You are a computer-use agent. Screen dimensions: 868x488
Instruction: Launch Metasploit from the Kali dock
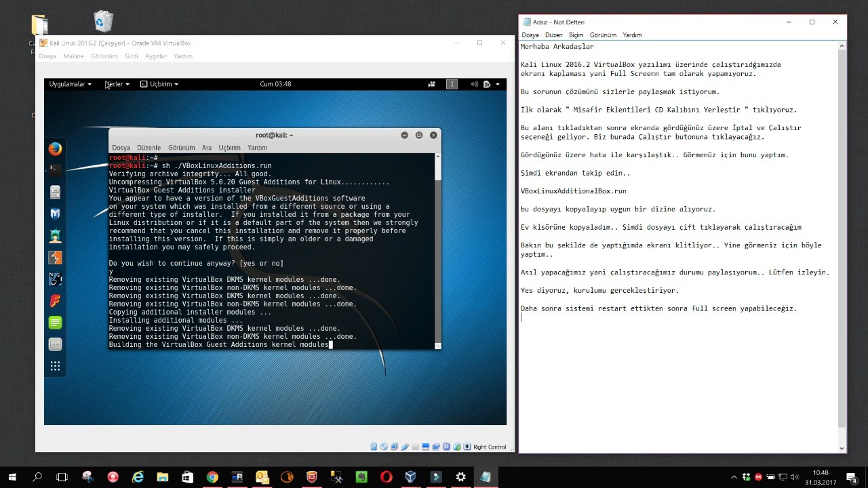coord(56,213)
